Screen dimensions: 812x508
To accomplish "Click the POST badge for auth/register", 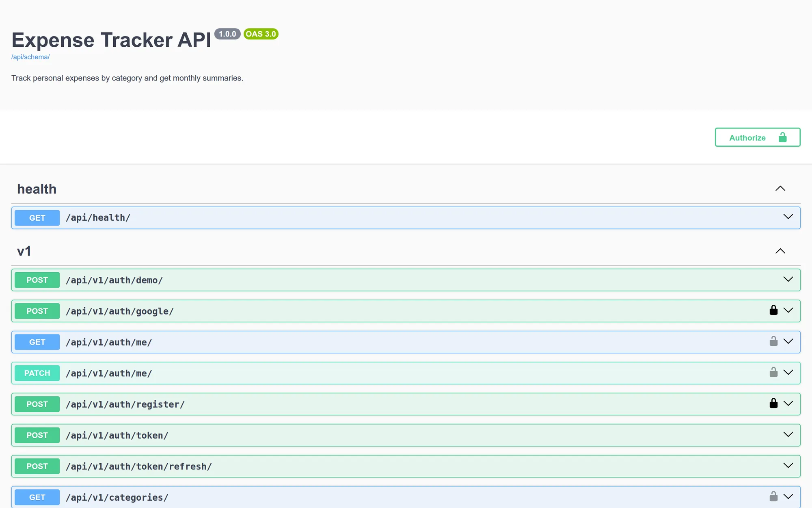I will point(37,404).
